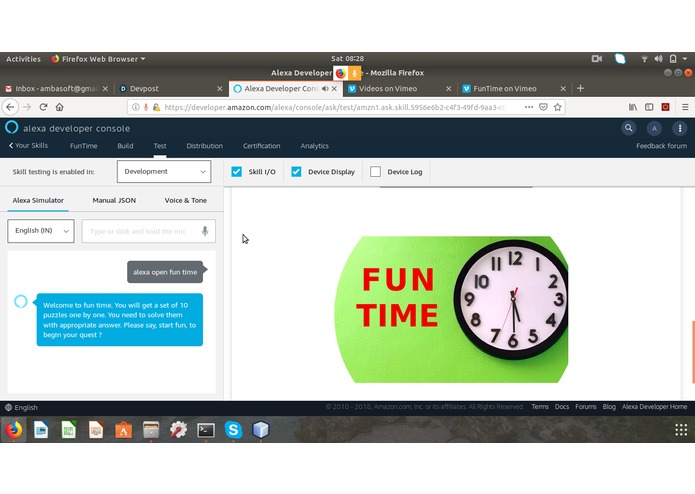Image resolution: width=695 pixels, height=494 pixels.
Task: Switch to the FunTime on Vimeo tab
Action: coord(513,89)
